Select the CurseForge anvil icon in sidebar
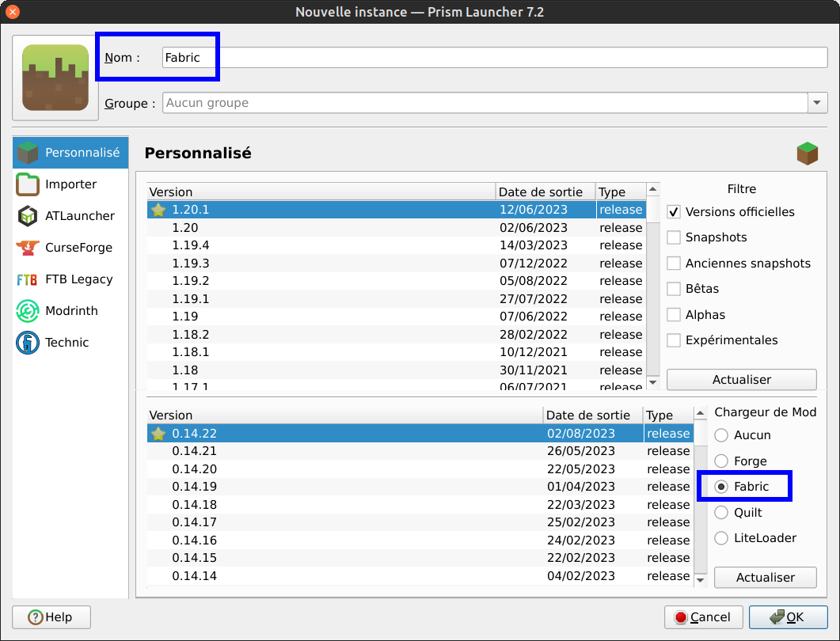 click(28, 248)
